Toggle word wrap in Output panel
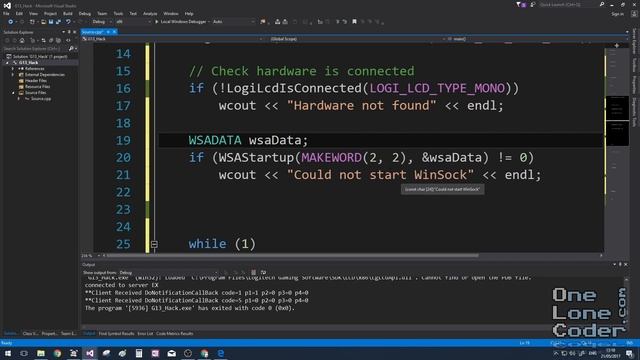This screenshot has height=360, width=640. [263, 273]
